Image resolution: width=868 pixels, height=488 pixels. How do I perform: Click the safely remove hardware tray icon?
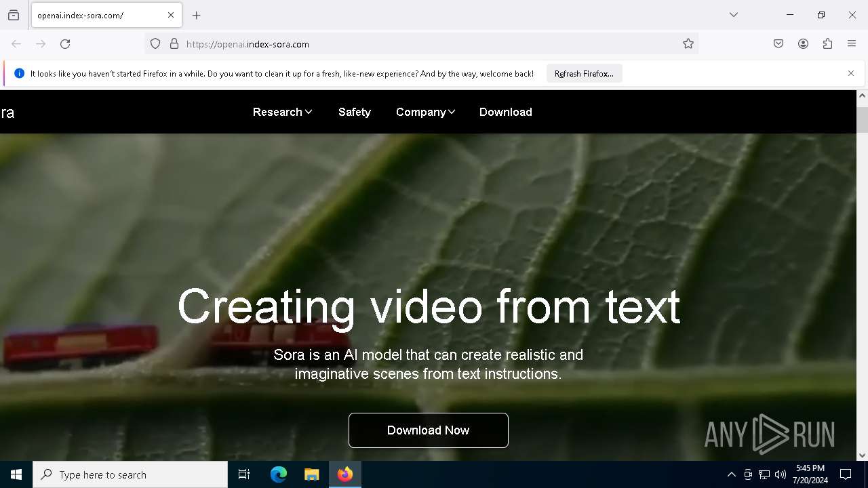pyautogui.click(x=748, y=474)
